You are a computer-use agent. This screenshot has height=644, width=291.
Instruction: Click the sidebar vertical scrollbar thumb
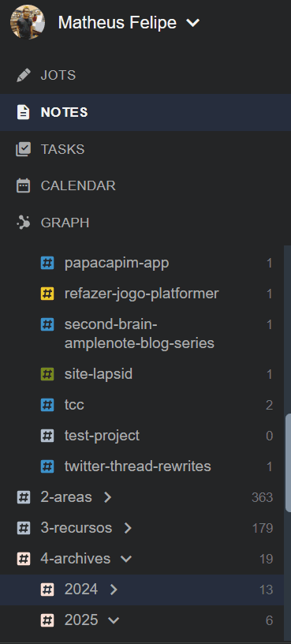coord(288,462)
